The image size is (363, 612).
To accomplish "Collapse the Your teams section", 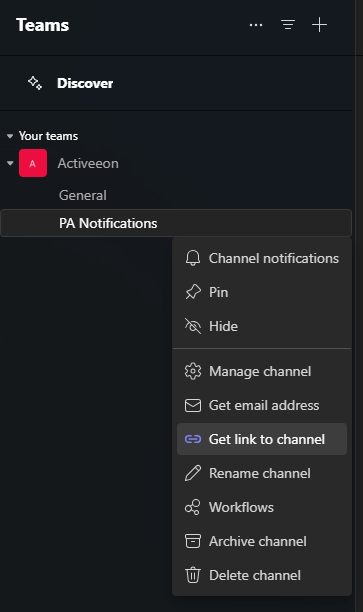I will tap(10, 136).
